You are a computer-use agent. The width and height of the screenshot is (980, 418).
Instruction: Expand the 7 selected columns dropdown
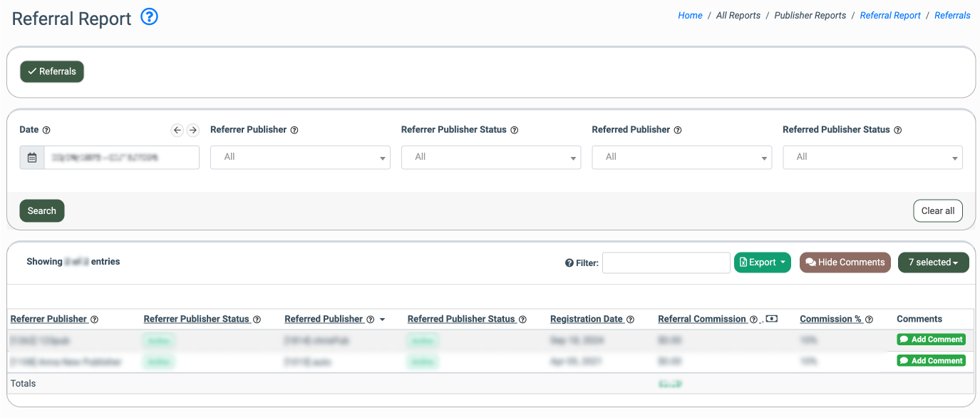coord(933,262)
